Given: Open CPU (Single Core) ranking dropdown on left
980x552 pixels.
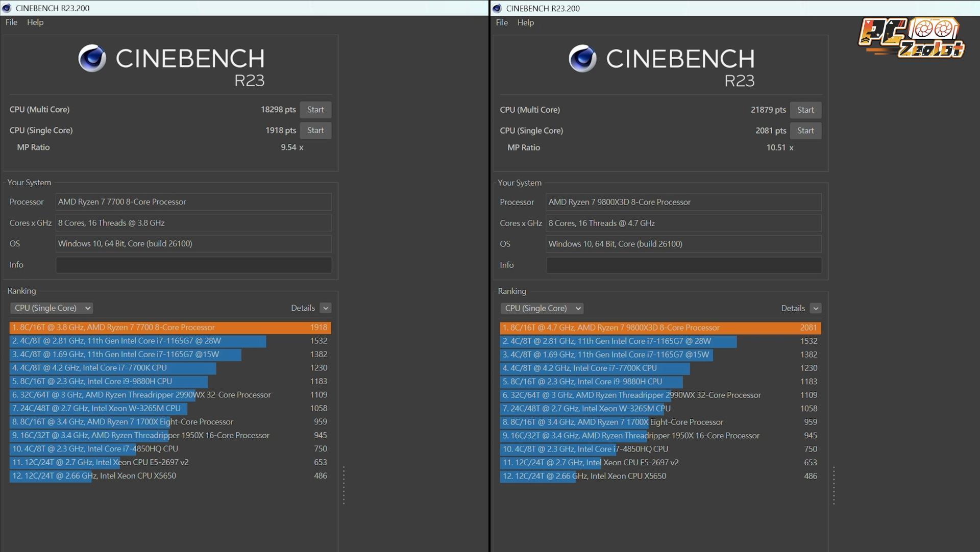Looking at the screenshot, I should [52, 308].
